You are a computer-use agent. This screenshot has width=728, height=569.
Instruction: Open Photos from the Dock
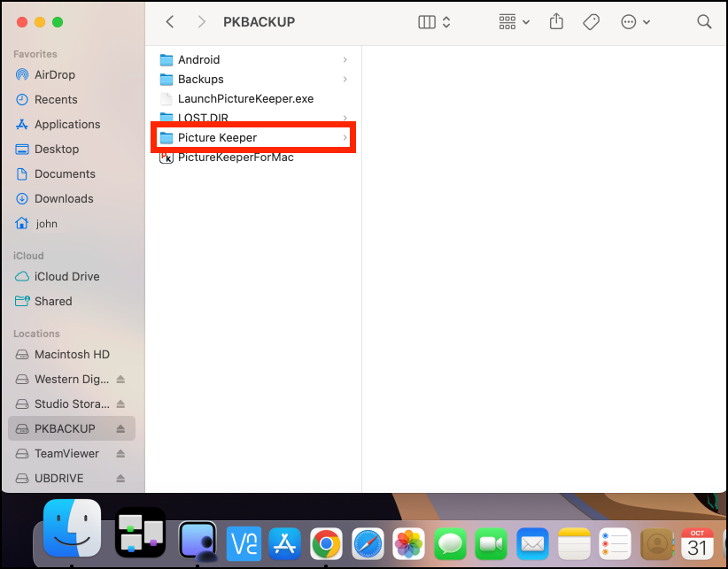[408, 543]
